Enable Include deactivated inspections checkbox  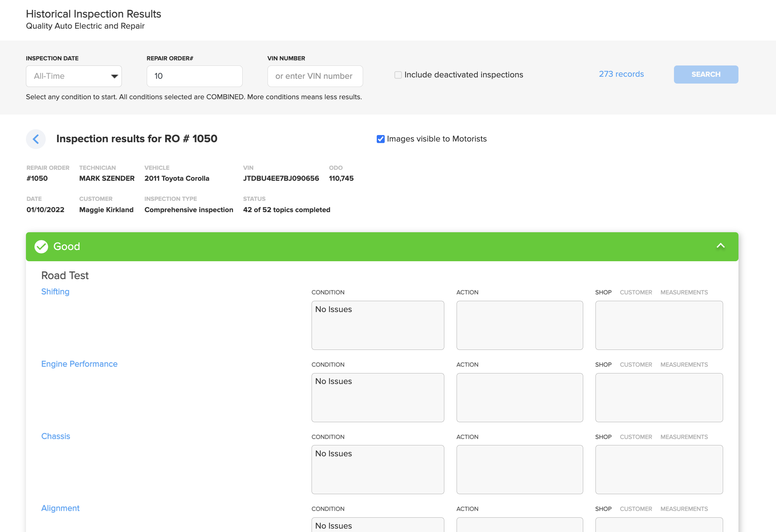pos(398,75)
